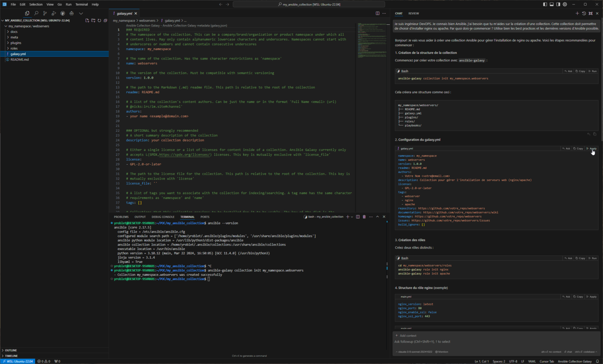
Task: Change language mode from YAML in status bar
Action: [x=532, y=361]
